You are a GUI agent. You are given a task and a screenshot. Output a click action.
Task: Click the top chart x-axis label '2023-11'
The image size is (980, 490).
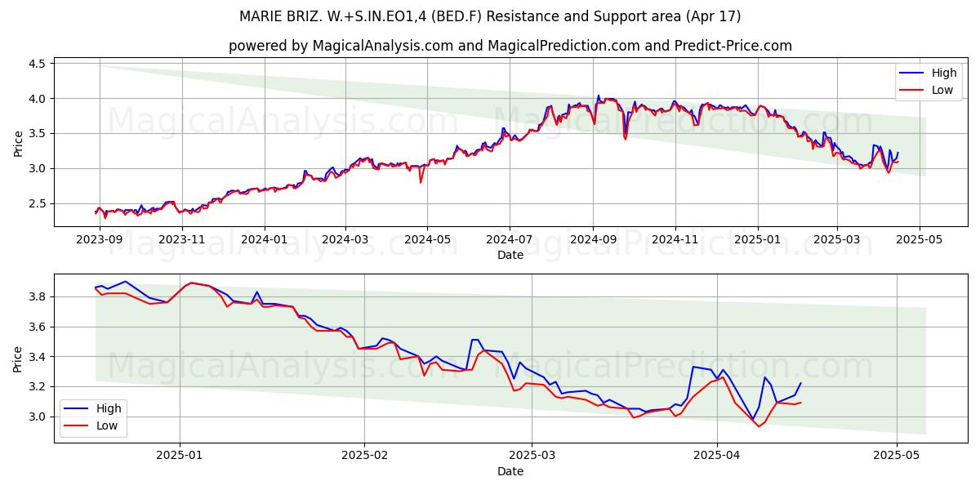[181, 240]
